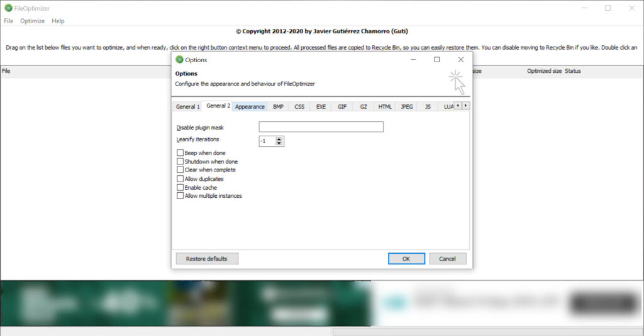This screenshot has height=336, width=644.
Task: Open the BMP options tab
Action: tap(278, 107)
